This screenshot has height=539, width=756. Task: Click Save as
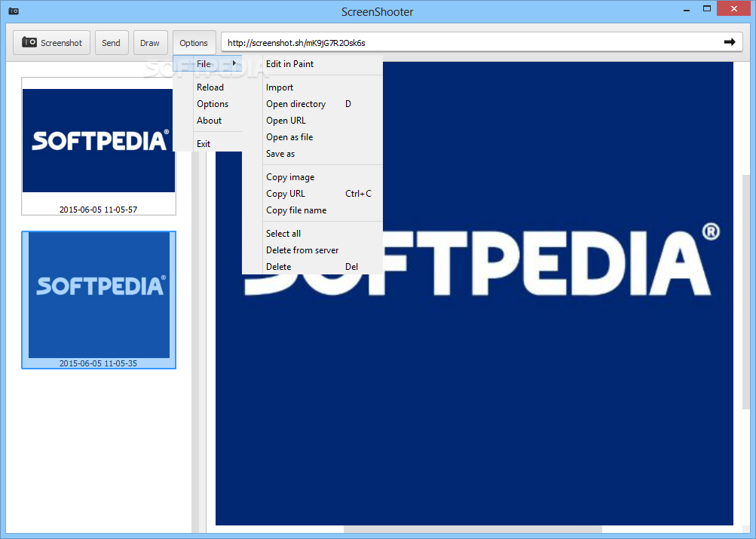coord(313,154)
